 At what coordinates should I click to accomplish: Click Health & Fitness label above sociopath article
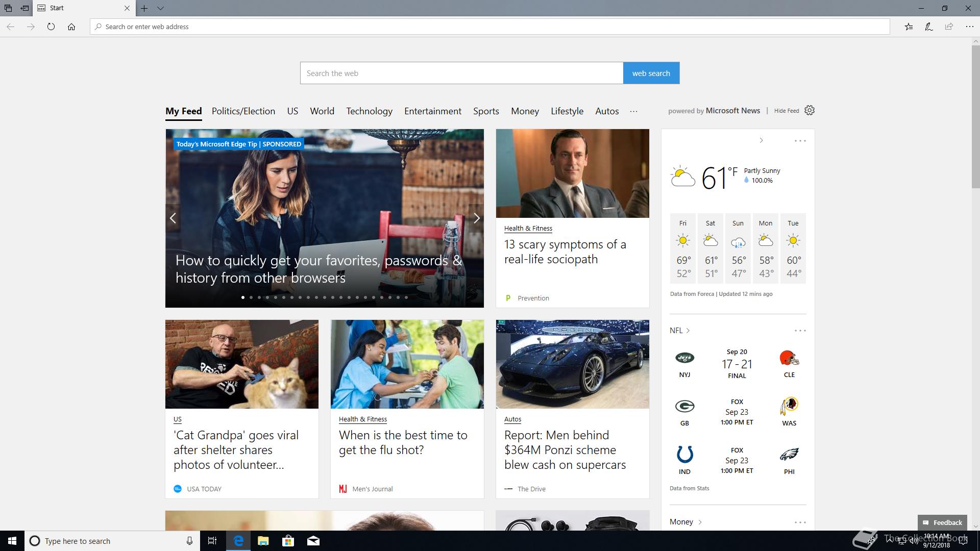click(x=528, y=228)
